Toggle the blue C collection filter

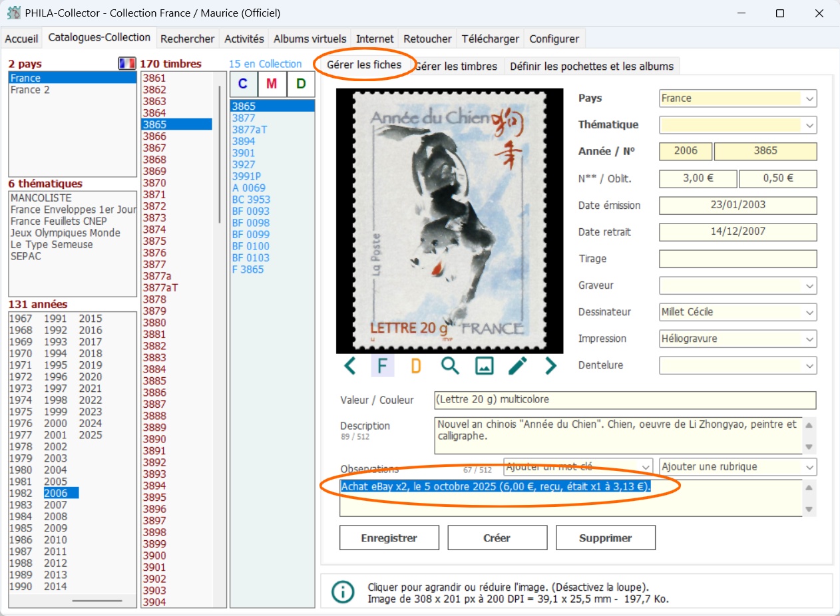click(243, 84)
